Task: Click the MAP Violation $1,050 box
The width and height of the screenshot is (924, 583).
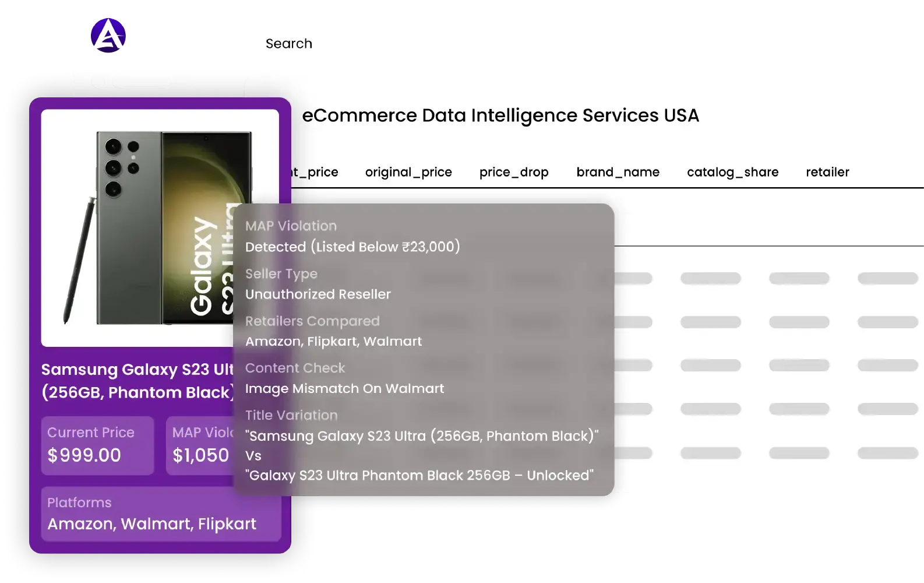Action: pos(200,445)
